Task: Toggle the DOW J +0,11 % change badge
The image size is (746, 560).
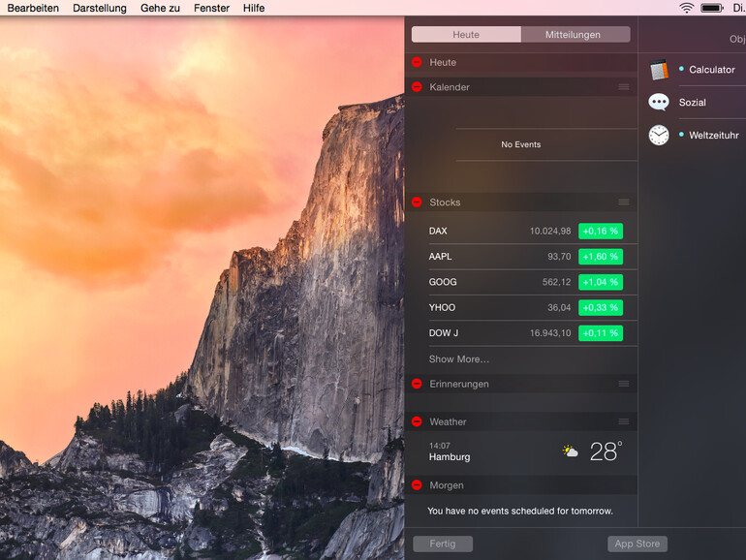Action: 601,333
